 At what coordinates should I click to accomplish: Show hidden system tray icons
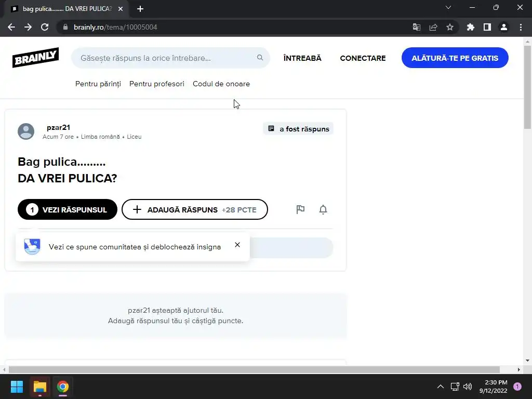click(441, 387)
